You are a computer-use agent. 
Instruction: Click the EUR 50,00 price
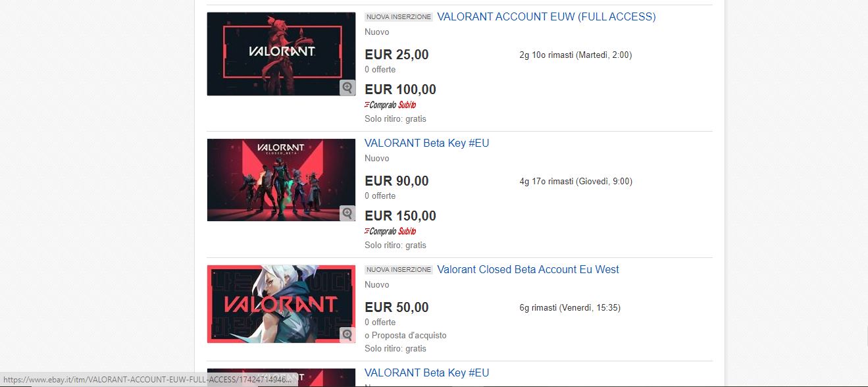(x=397, y=308)
